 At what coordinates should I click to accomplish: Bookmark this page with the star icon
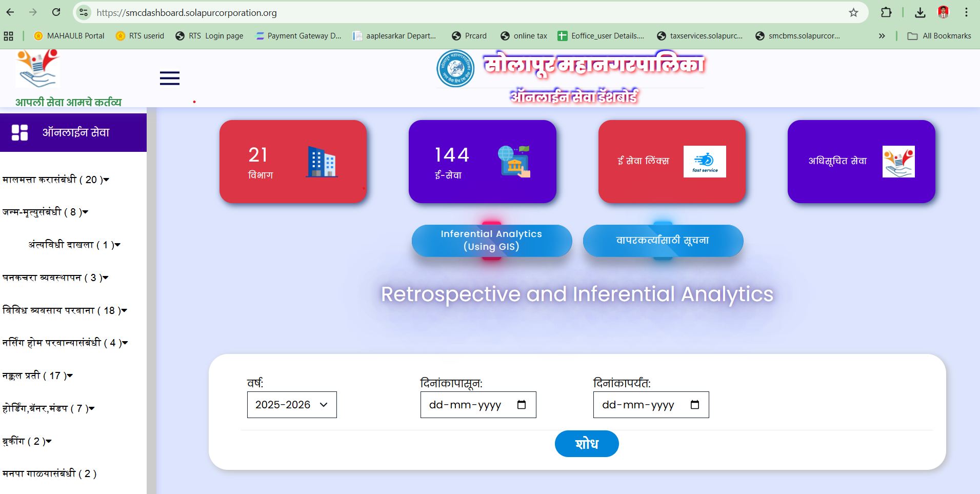(853, 12)
